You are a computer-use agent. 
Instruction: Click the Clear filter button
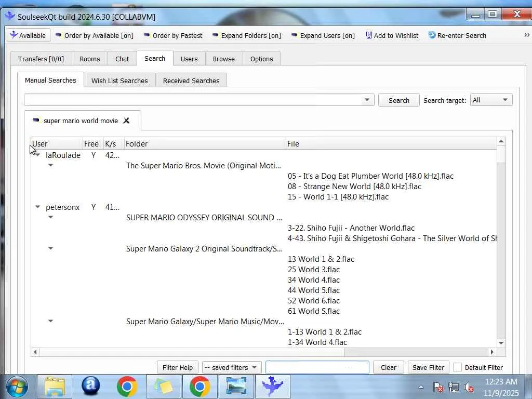388,367
